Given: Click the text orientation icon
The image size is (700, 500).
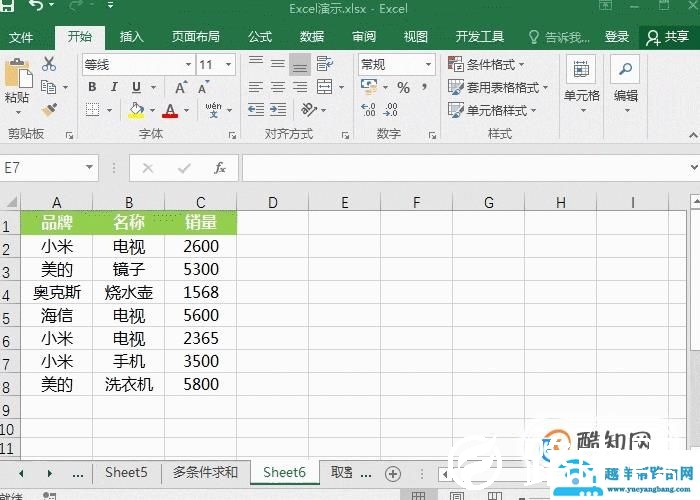Looking at the screenshot, I should point(308,109).
